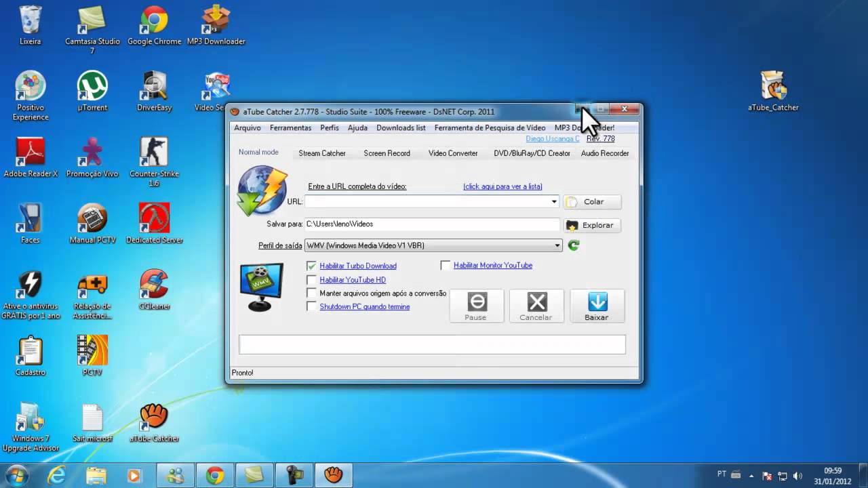Viewport: 868px width, 488px height.
Task: Expand the URL dropdown arrow
Action: (x=554, y=201)
